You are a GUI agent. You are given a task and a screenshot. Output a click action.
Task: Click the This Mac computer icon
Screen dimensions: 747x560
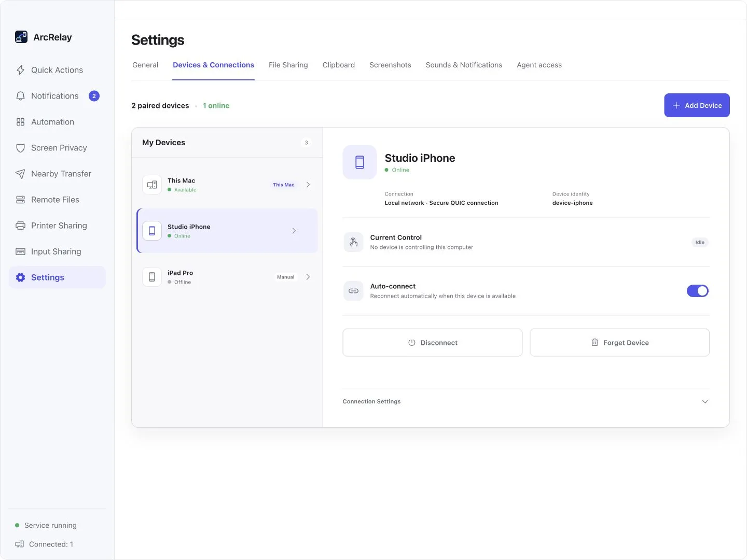(152, 185)
